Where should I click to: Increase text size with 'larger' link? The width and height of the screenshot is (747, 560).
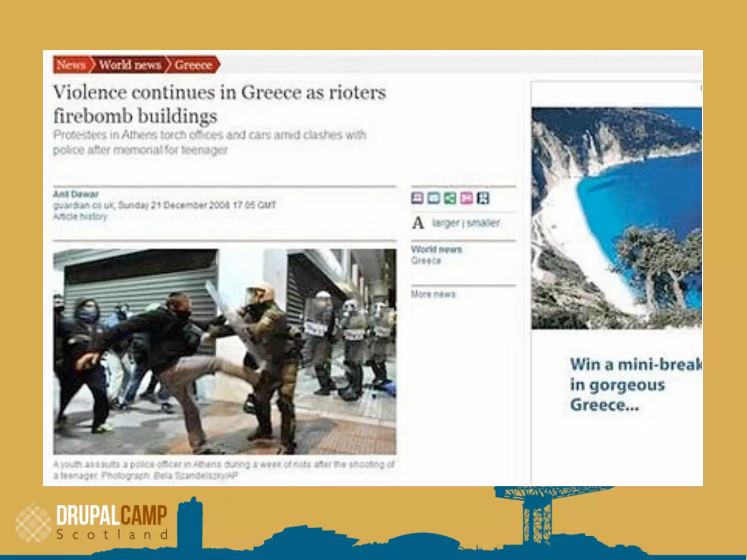445,222
